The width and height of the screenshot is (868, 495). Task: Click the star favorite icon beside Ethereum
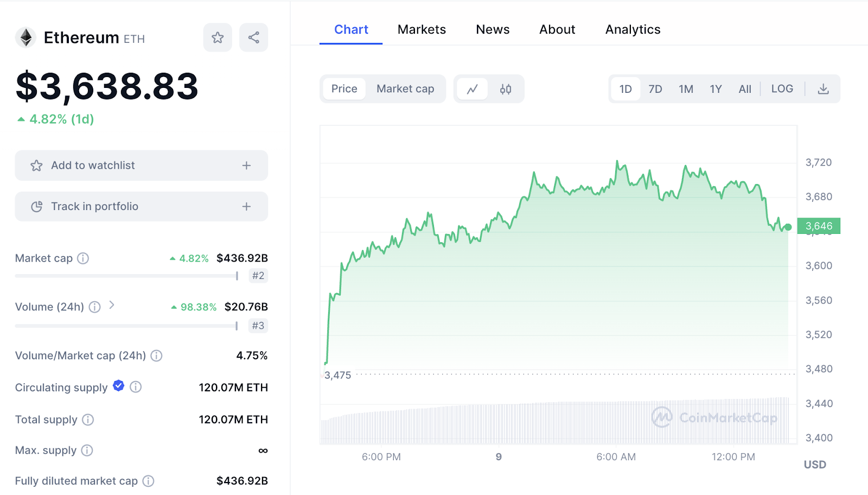218,37
